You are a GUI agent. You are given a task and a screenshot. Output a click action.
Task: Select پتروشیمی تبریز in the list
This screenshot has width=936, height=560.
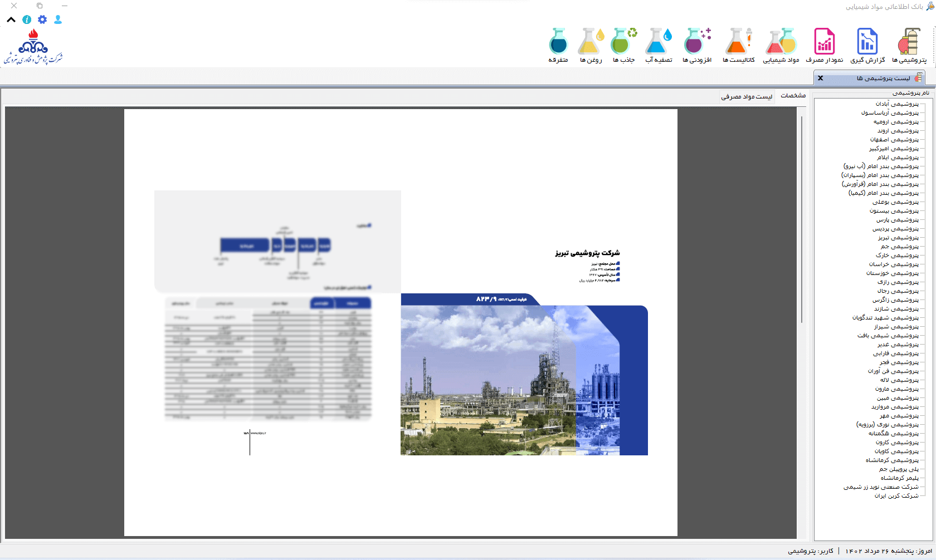point(898,238)
